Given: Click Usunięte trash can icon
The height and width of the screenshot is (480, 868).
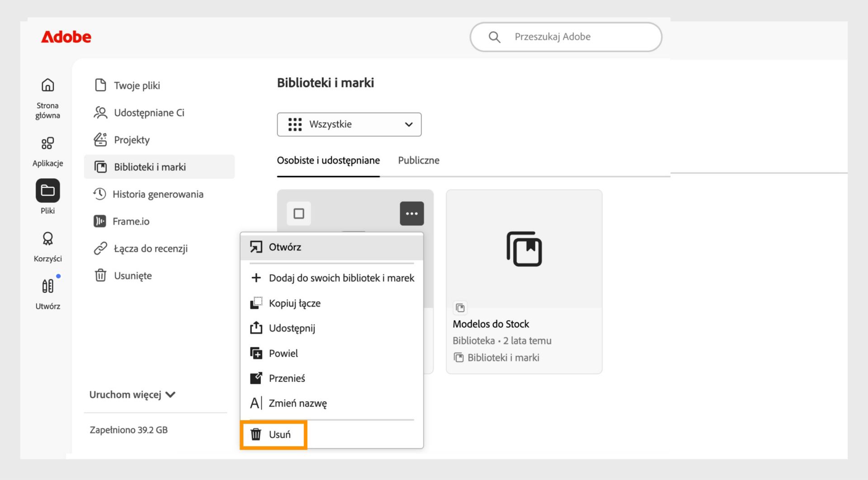Looking at the screenshot, I should click(x=100, y=275).
